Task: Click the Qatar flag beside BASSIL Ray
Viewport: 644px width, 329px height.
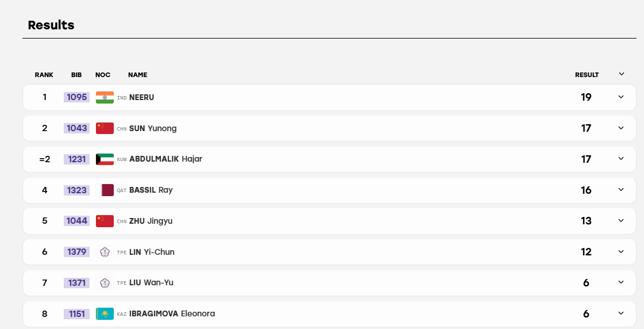Action: coord(105,190)
